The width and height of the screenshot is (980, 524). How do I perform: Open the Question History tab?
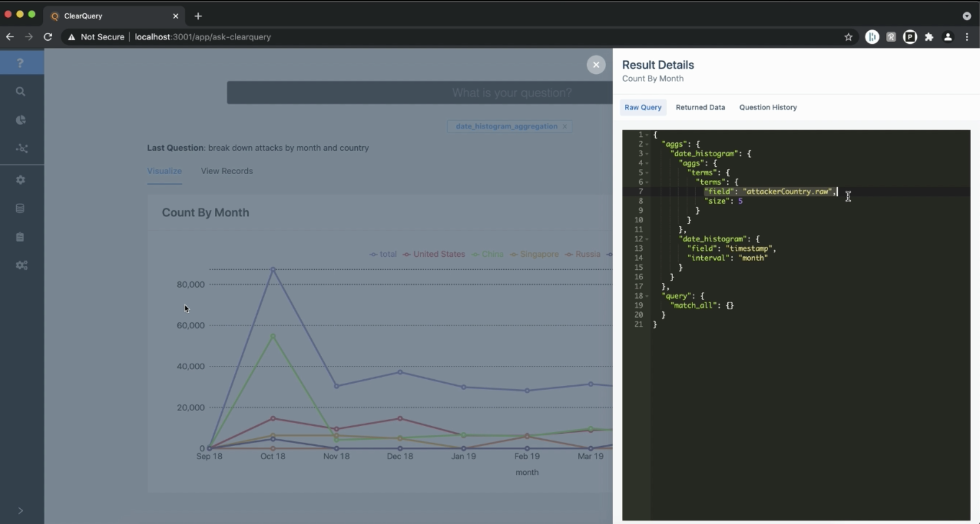pyautogui.click(x=768, y=107)
